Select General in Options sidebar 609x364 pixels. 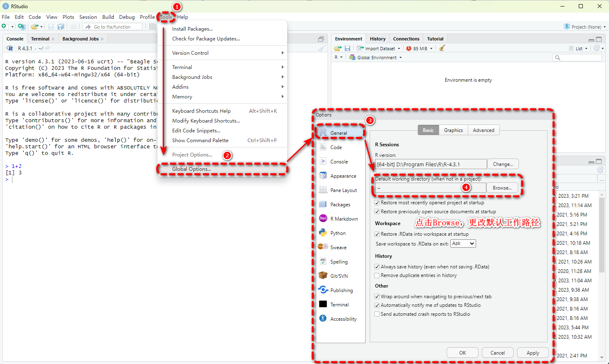340,133
